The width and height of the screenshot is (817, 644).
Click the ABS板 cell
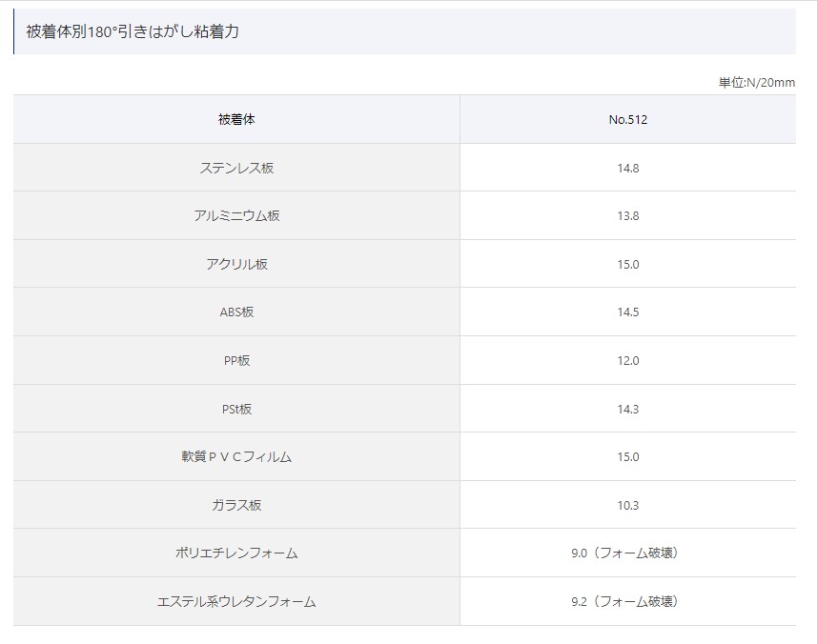tap(236, 312)
